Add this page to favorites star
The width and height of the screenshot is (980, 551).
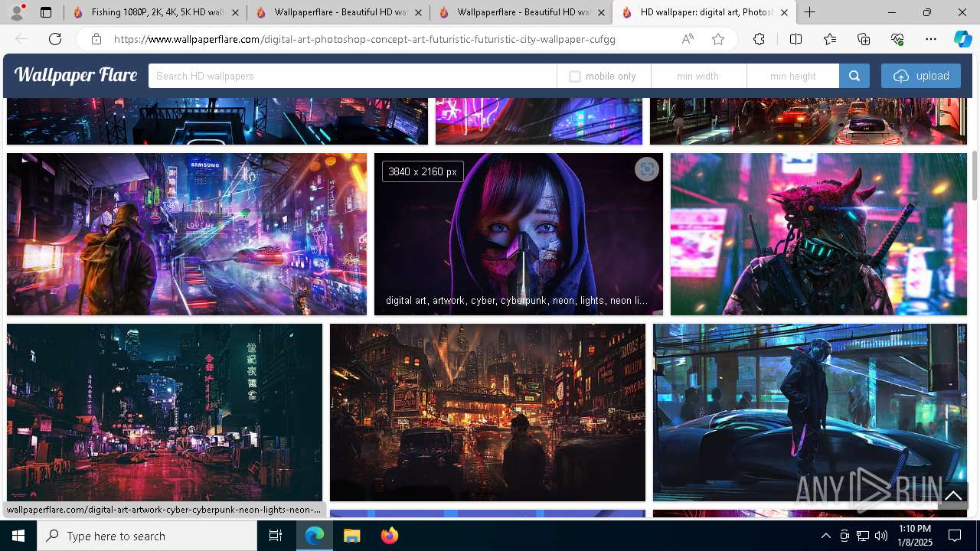718,39
